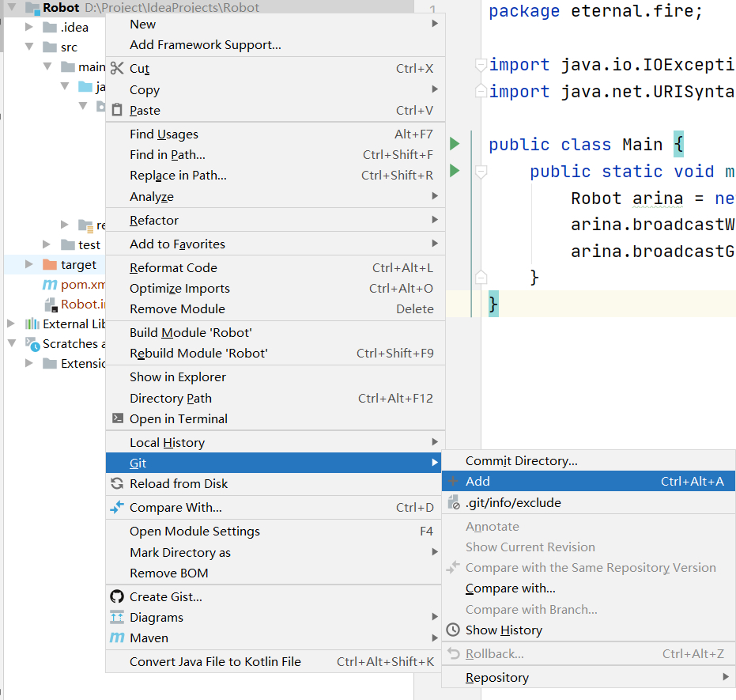Click the Cut scissors icon
The width and height of the screenshot is (736, 700).
[117, 69]
